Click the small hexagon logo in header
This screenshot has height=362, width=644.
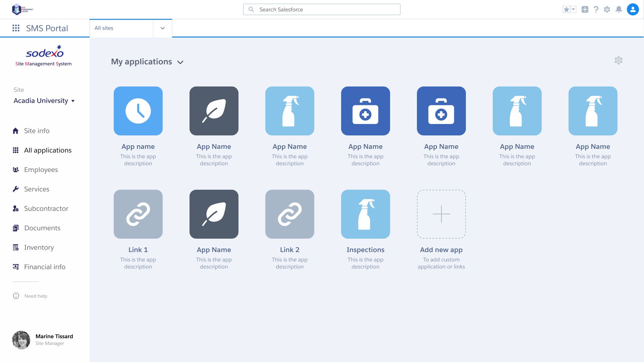pyautogui.click(x=22, y=9)
